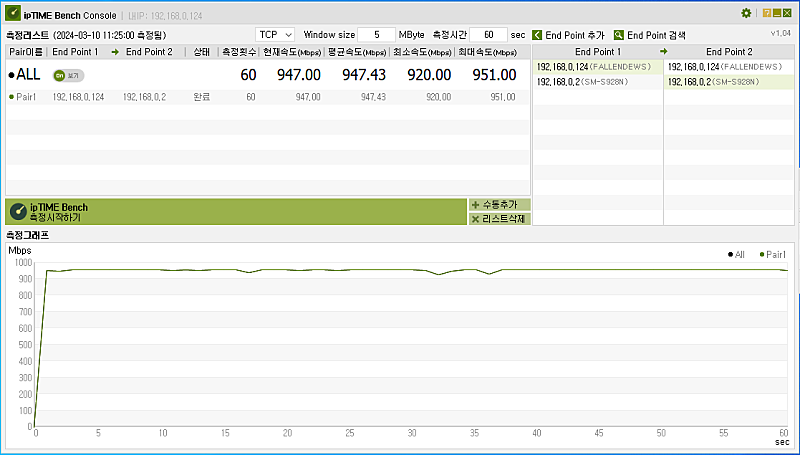Image resolution: width=800 pixels, height=455 pixels.
Task: Click the Pair1 graph legend entry
Action: [773, 254]
